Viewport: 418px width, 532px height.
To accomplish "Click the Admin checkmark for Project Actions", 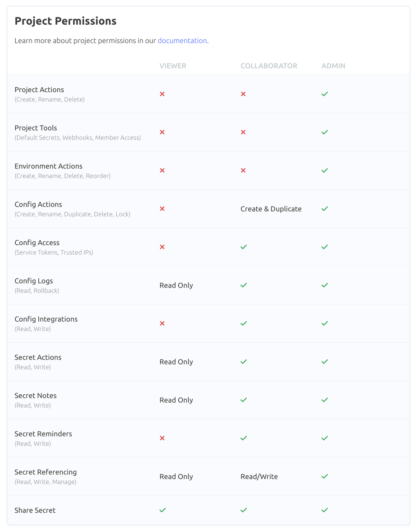I will [x=325, y=94].
